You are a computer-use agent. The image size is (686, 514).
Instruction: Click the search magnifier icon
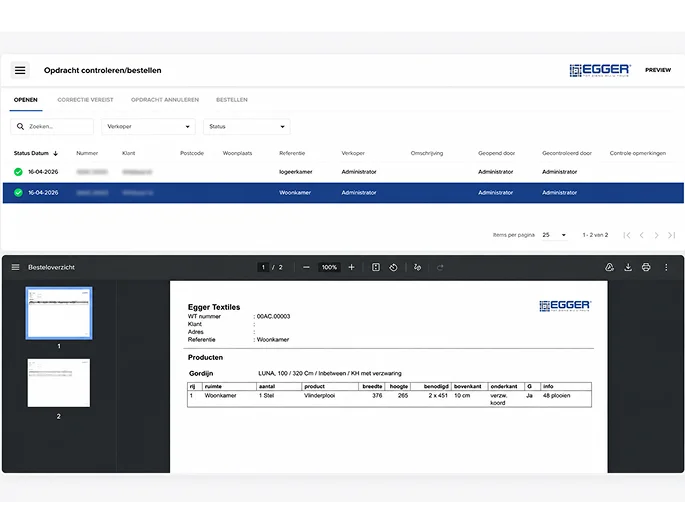[20, 126]
